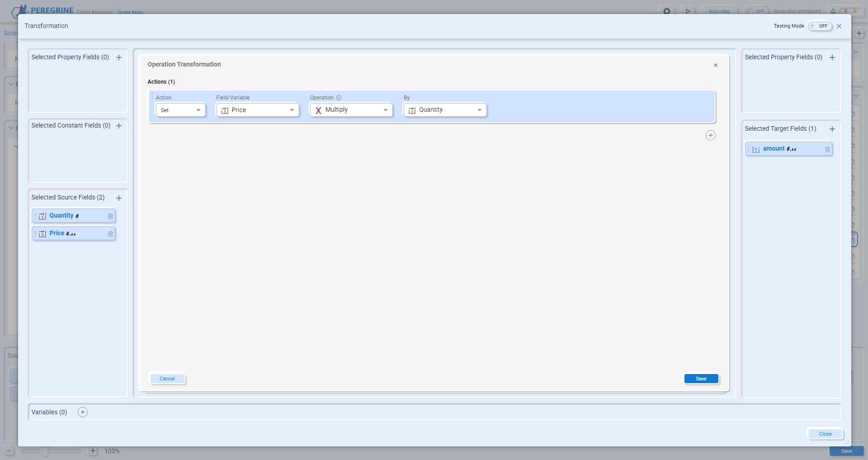Click the amount target field type icon
Image resolution: width=868 pixels, height=460 pixels.
tap(756, 149)
